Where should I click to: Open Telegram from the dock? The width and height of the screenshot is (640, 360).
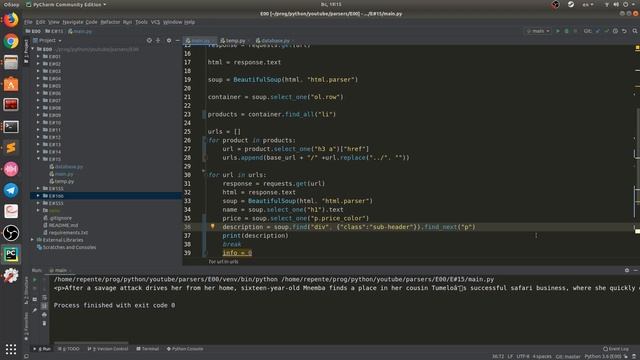[x=11, y=190]
